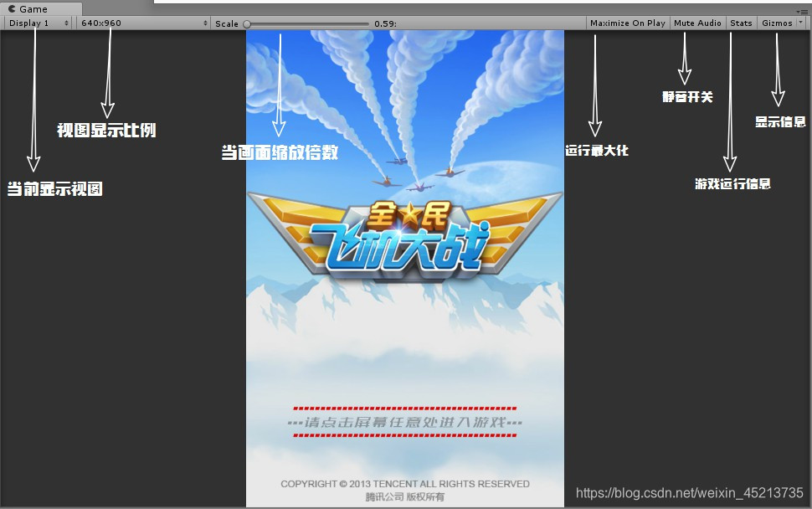The width and height of the screenshot is (812, 509).
Task: Click the Scale slider handle
Action: (x=247, y=23)
